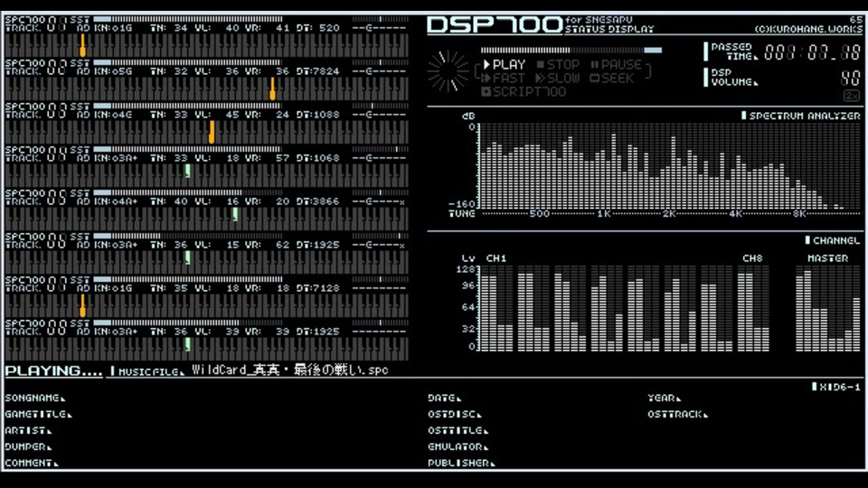Click the DUMPER field label
Image resolution: width=868 pixels, height=488 pixels.
tap(28, 446)
